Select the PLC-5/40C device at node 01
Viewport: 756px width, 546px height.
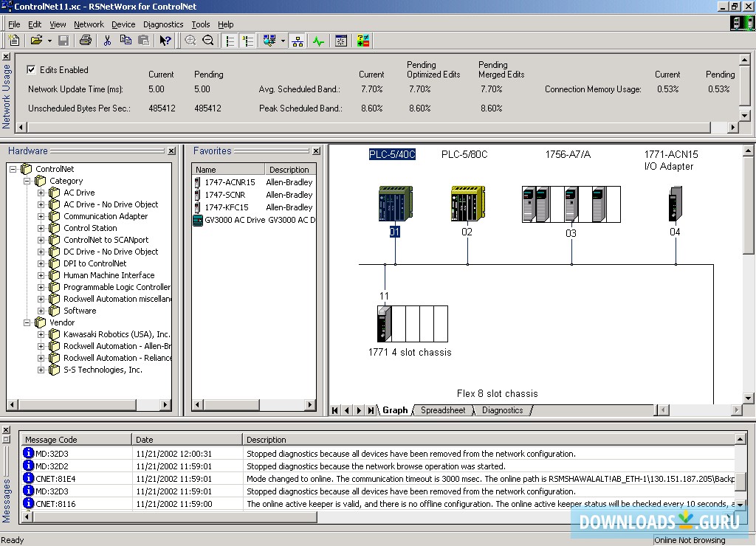click(394, 204)
